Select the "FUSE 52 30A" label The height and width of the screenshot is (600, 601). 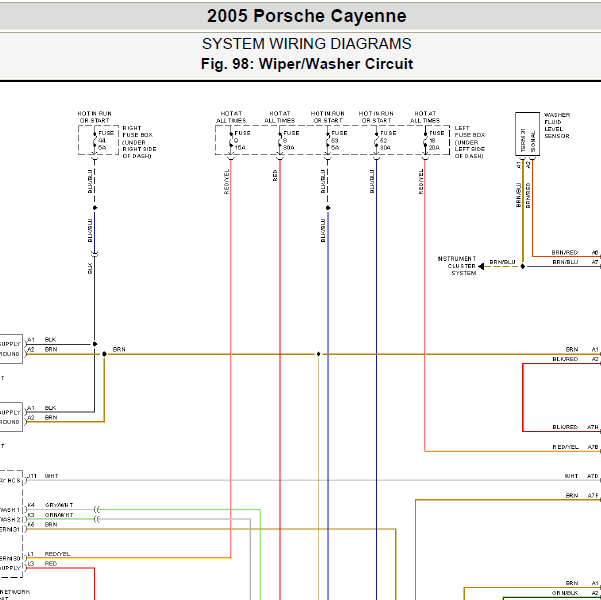[388, 140]
